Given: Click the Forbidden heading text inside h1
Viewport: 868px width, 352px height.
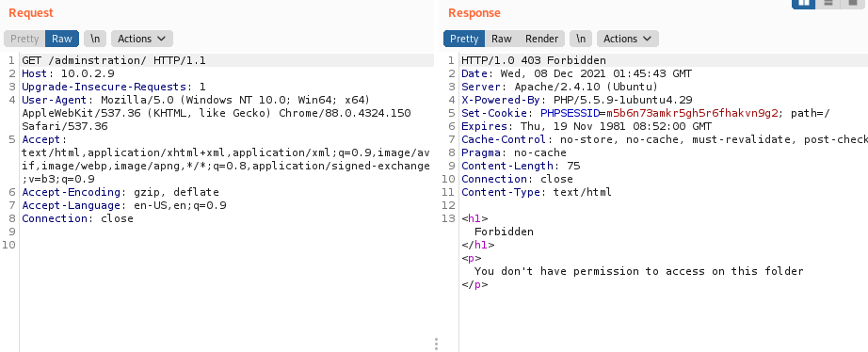Looking at the screenshot, I should point(504,232).
